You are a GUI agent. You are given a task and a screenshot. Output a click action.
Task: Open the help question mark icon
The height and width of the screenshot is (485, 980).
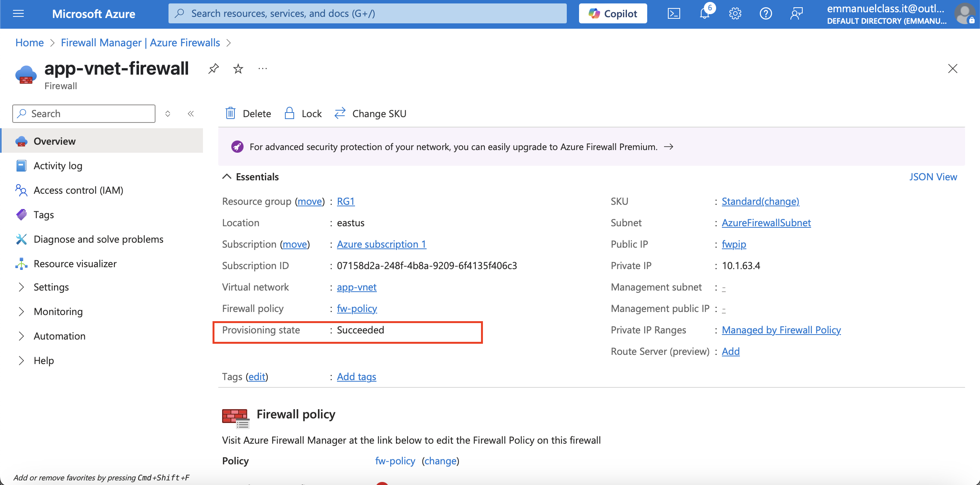click(766, 14)
